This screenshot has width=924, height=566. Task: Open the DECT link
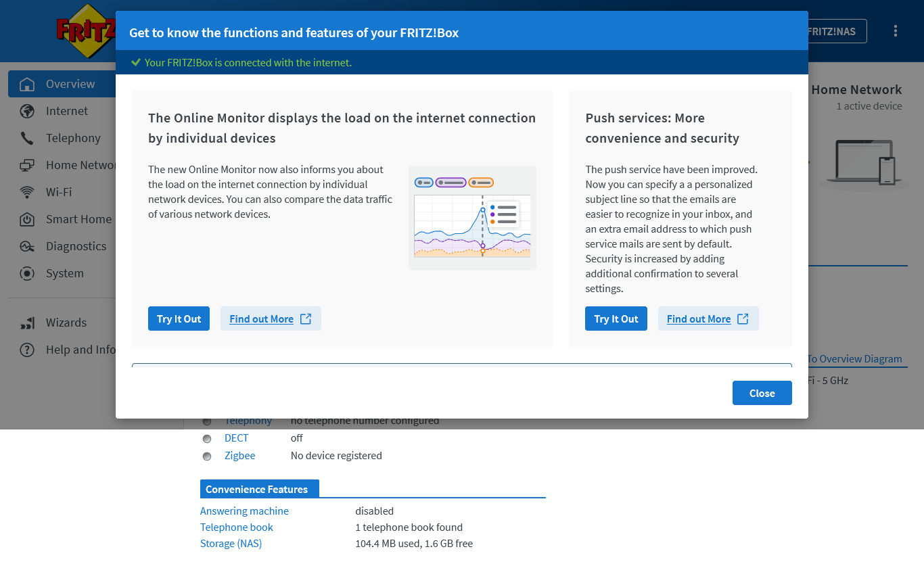[237, 438]
